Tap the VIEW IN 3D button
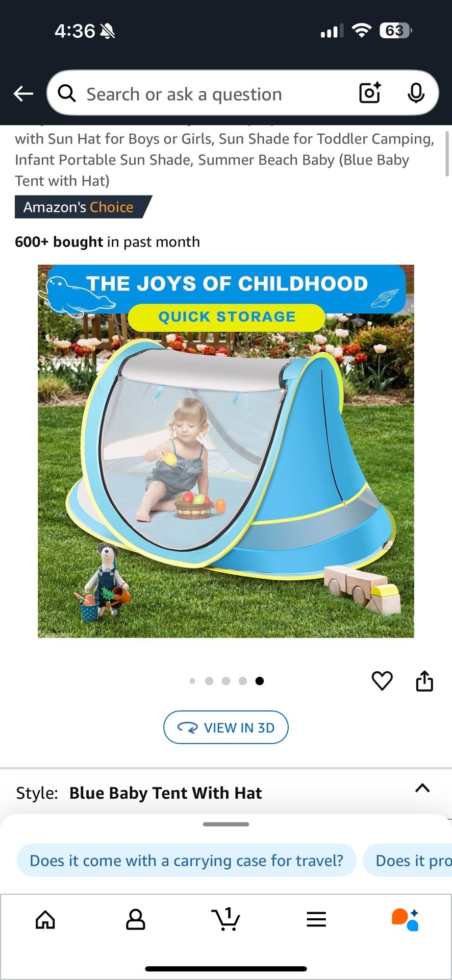This screenshot has height=980, width=452. 226,727
